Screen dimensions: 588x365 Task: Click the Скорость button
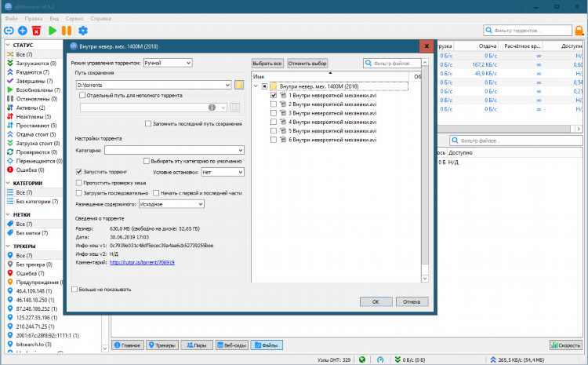click(565, 345)
